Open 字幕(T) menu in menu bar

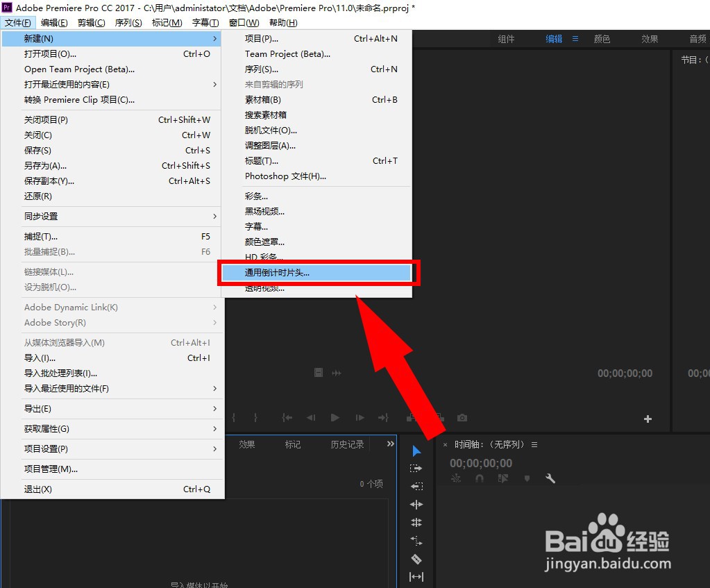[205, 23]
